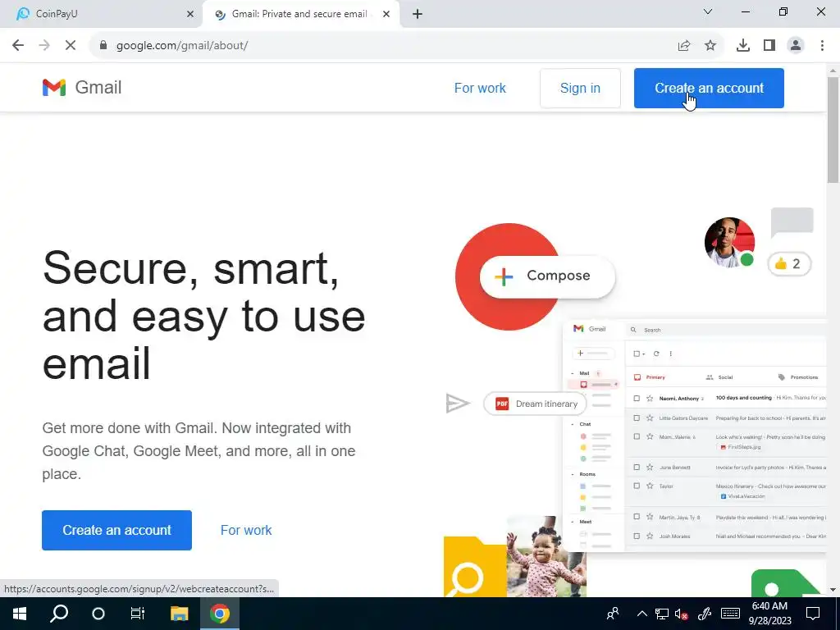Click the Gmail M logo icon
This screenshot has width=840, height=630.
coord(54,87)
